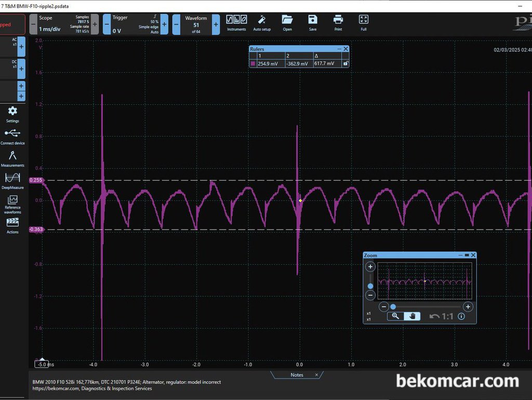Expand channel A options with plus button
Image resolution: width=532 pixels, height=400 pixels.
pos(21,46)
